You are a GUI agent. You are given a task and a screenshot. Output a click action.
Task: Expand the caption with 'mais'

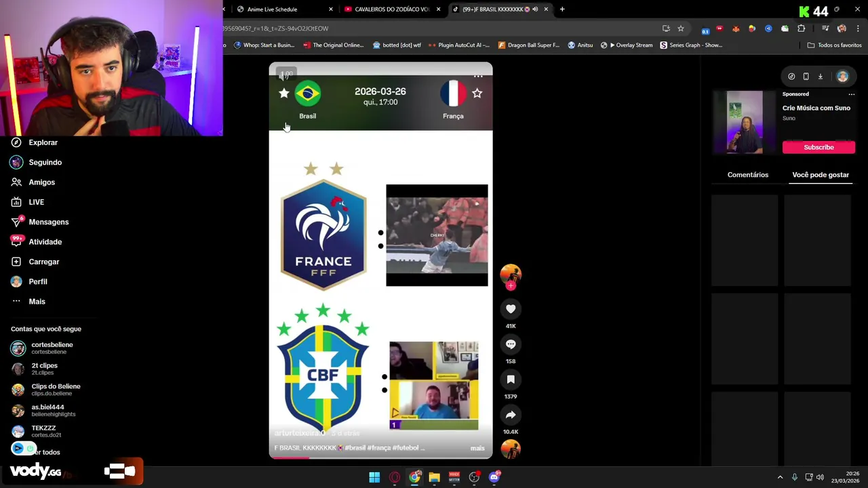[x=477, y=448]
